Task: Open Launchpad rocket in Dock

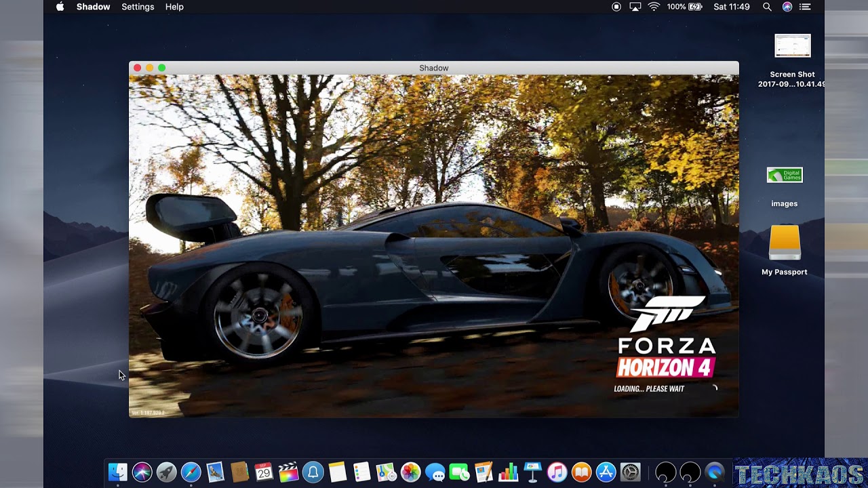Action: (x=167, y=472)
